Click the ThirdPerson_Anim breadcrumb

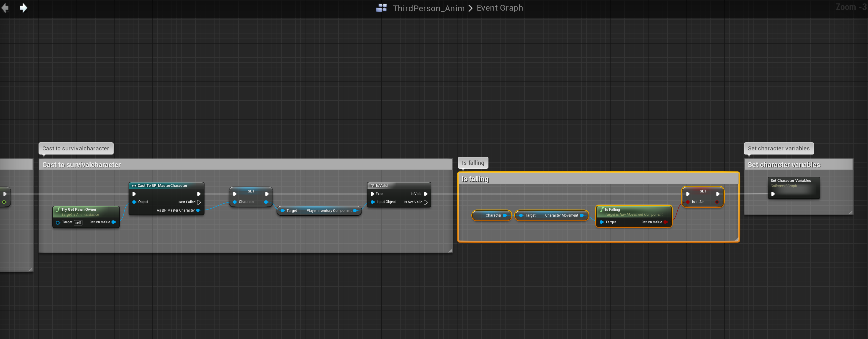point(428,8)
